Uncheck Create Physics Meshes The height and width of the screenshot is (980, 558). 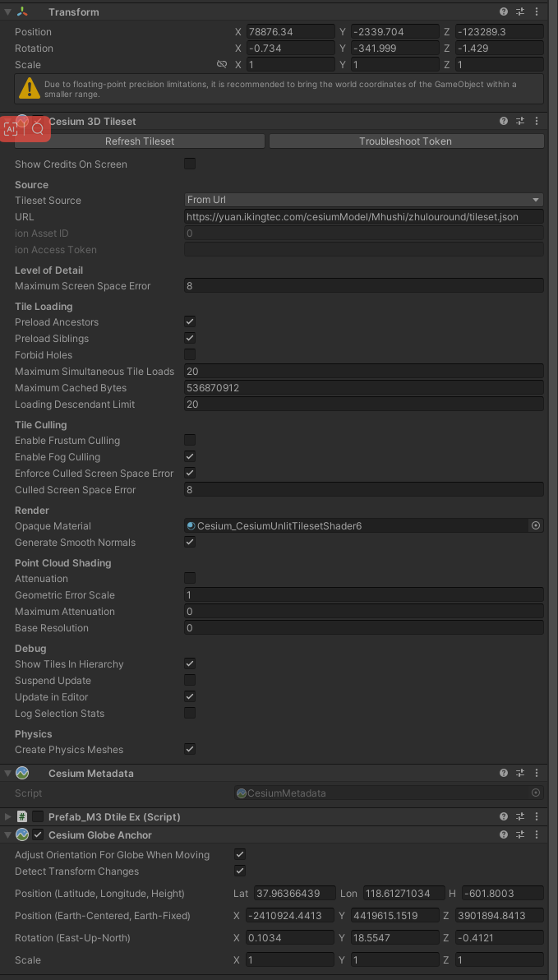click(190, 750)
